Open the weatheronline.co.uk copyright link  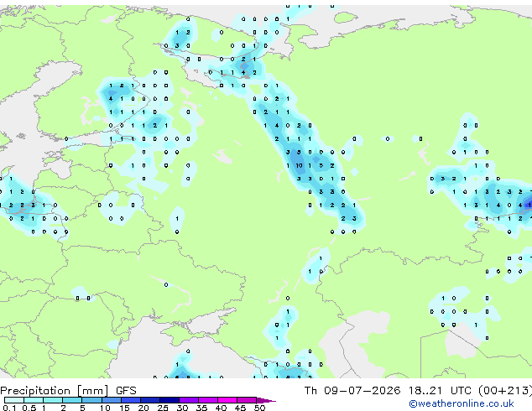coord(462,403)
